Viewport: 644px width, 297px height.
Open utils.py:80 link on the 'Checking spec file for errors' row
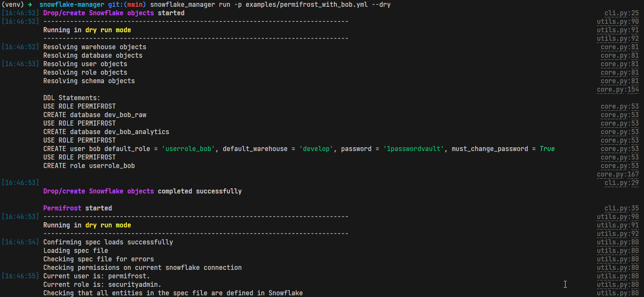(x=618, y=259)
